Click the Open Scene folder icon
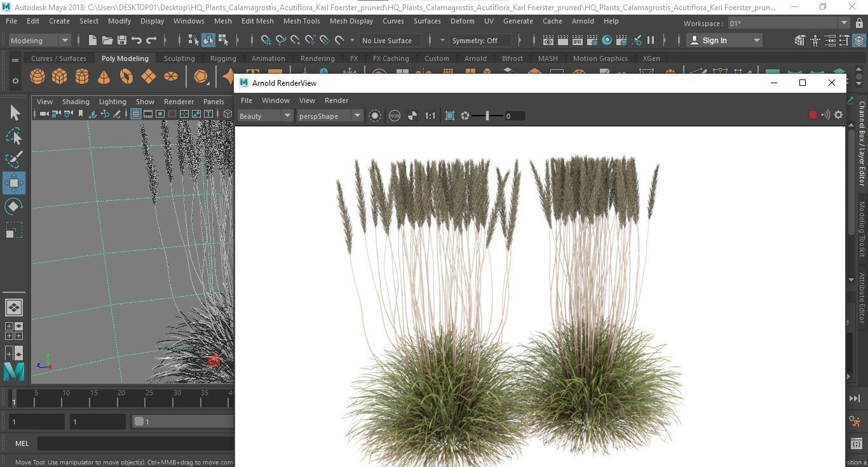868x467 pixels. coord(107,41)
